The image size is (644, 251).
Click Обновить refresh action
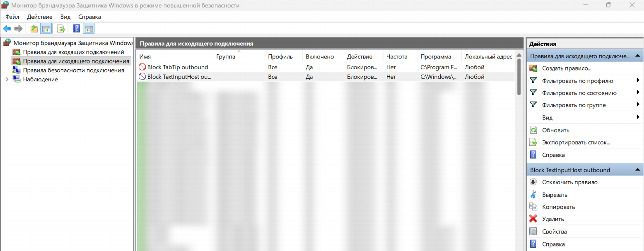click(x=556, y=130)
